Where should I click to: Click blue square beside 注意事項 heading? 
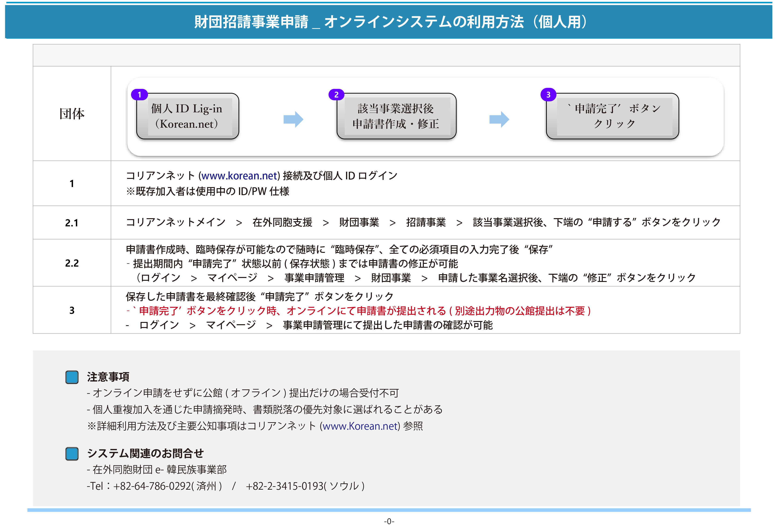coord(72,377)
